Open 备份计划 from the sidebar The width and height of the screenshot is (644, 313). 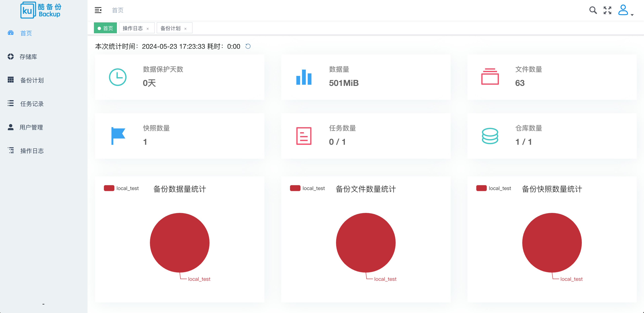pyautogui.click(x=32, y=80)
